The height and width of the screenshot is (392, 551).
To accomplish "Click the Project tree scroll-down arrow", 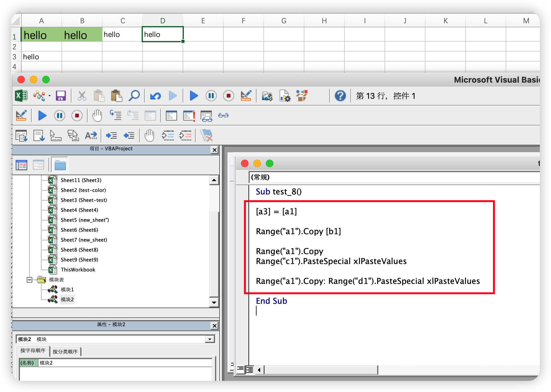I will point(214,303).
